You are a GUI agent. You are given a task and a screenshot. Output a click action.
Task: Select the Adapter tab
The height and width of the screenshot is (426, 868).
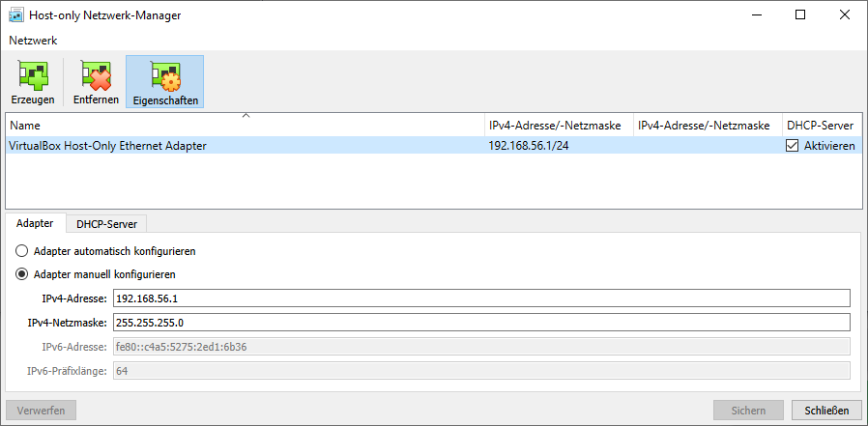tap(35, 223)
